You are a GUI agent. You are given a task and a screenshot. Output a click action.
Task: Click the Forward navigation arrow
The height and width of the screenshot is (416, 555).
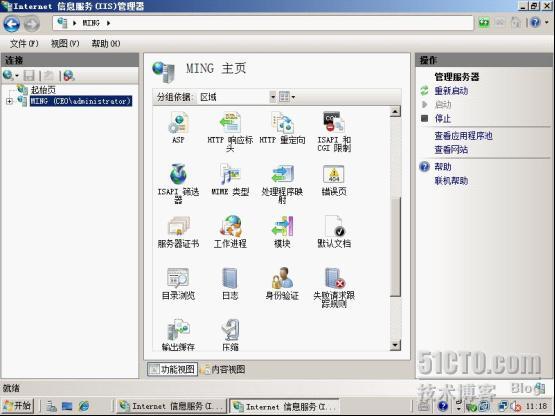(32, 24)
